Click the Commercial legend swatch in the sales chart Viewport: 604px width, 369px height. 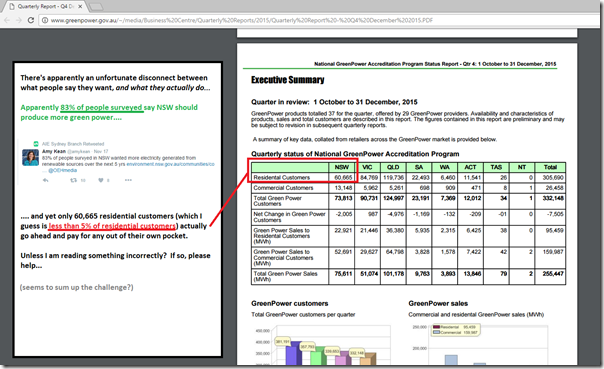pos(436,332)
